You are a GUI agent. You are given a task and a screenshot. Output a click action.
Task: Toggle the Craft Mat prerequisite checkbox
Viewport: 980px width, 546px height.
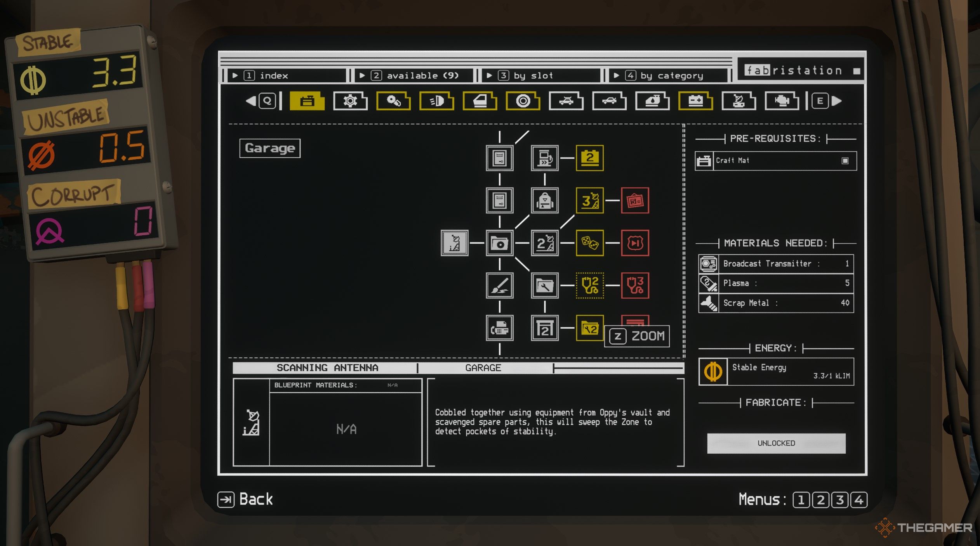pyautogui.click(x=845, y=161)
